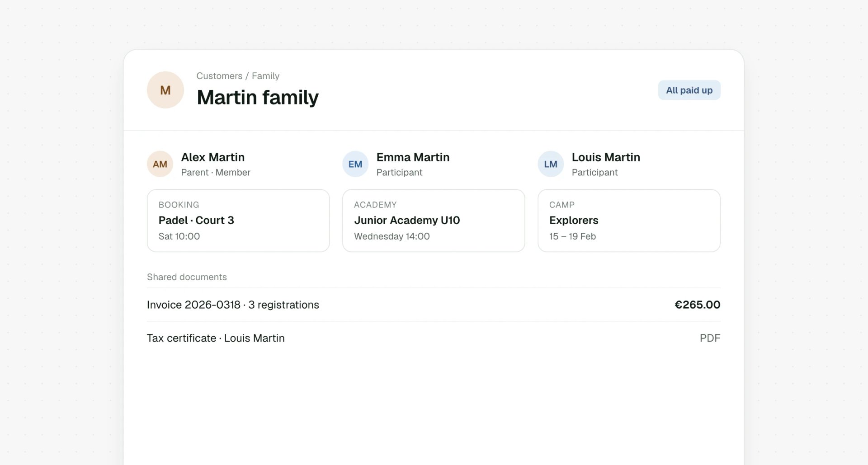
Task: Open the Junior Academy U10 card
Action: coord(434,221)
